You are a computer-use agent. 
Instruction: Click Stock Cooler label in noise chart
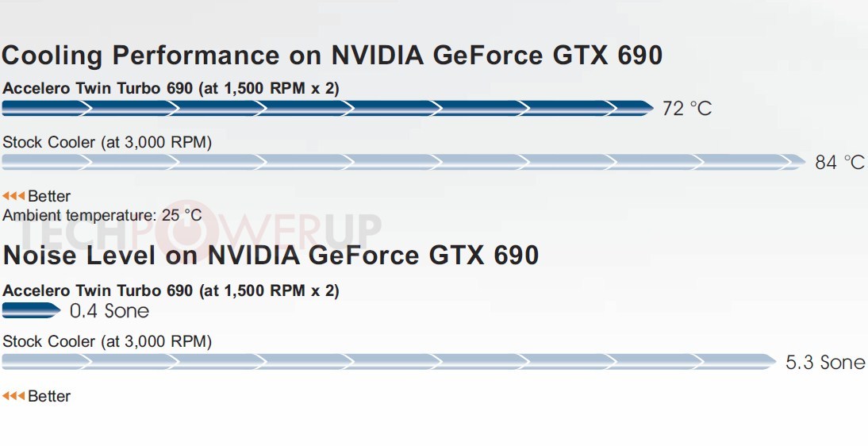click(x=107, y=341)
